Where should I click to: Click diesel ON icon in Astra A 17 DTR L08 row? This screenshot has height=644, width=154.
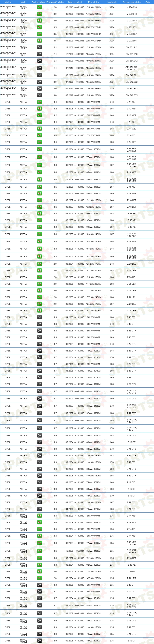(40, 413)
